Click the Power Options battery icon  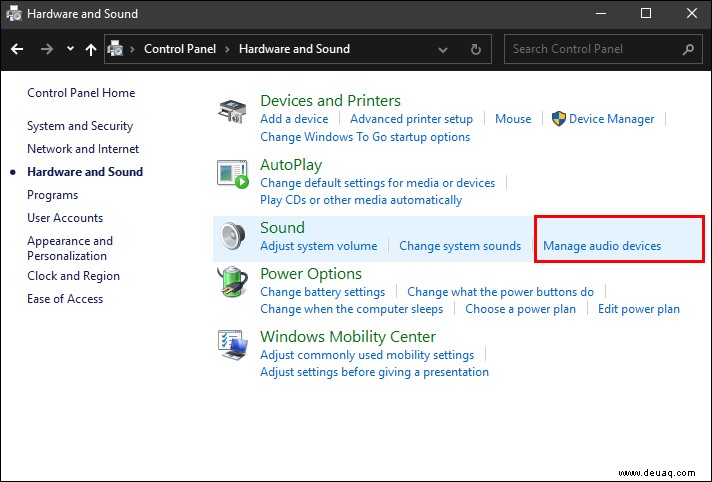[232, 282]
